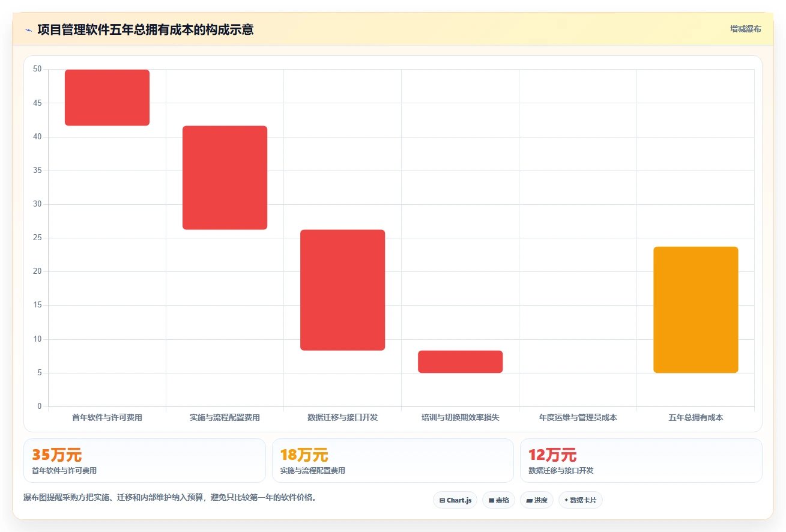Image resolution: width=786 pixels, height=532 pixels.
Task: Click the red 数据迁移与接口开发 bar
Action: 342,290
